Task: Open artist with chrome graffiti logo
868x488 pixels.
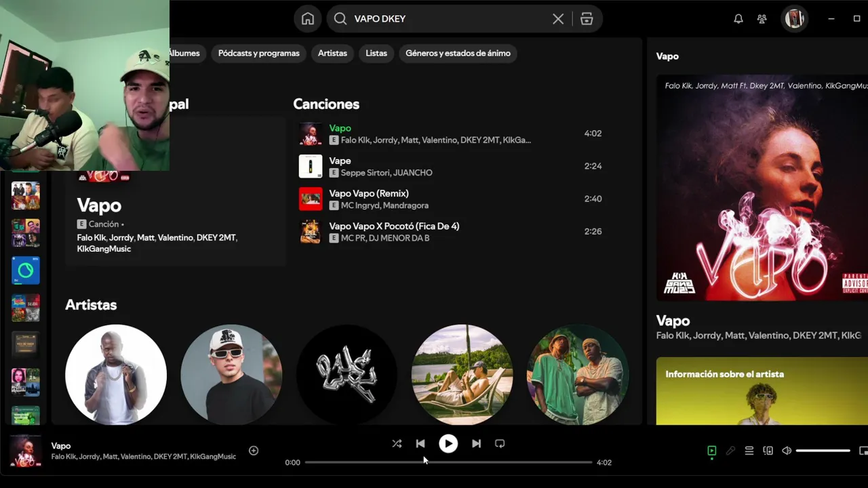Action: pyautogui.click(x=347, y=375)
